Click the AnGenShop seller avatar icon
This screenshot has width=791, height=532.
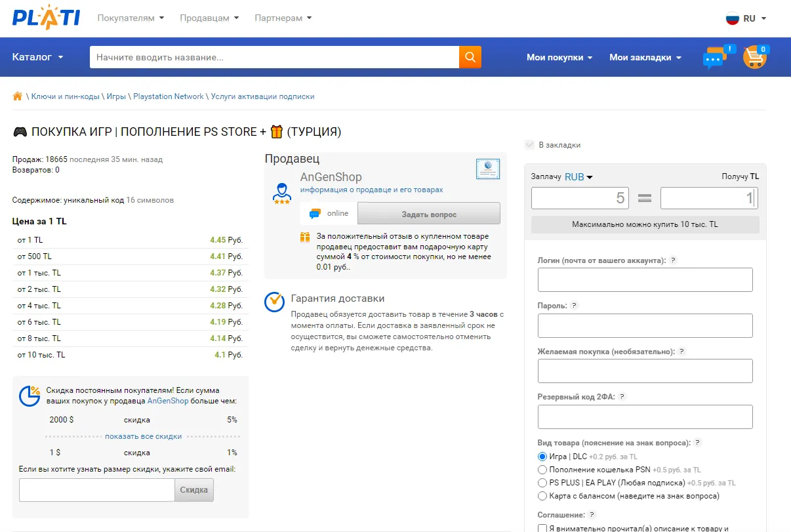[282, 193]
